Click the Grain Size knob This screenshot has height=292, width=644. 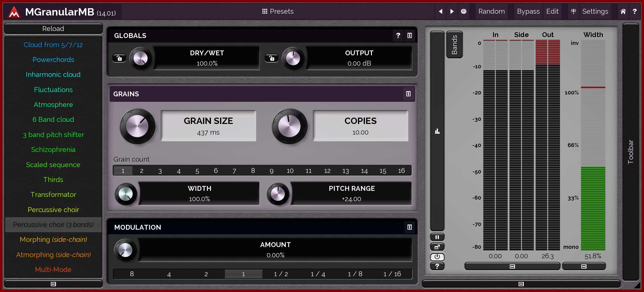tap(137, 126)
